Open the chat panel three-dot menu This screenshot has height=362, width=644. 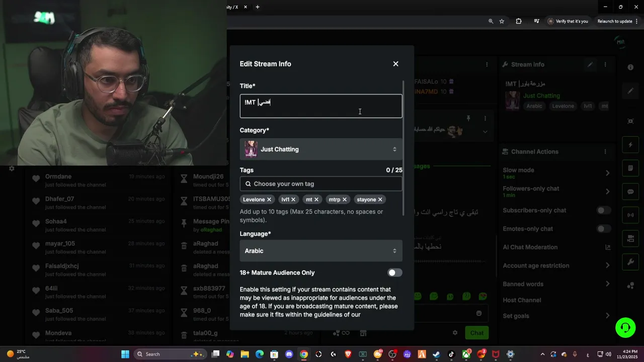(487, 64)
